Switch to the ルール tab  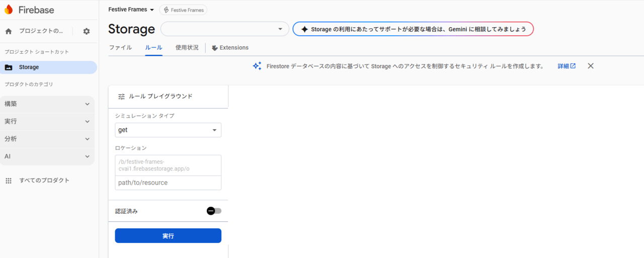tap(153, 48)
